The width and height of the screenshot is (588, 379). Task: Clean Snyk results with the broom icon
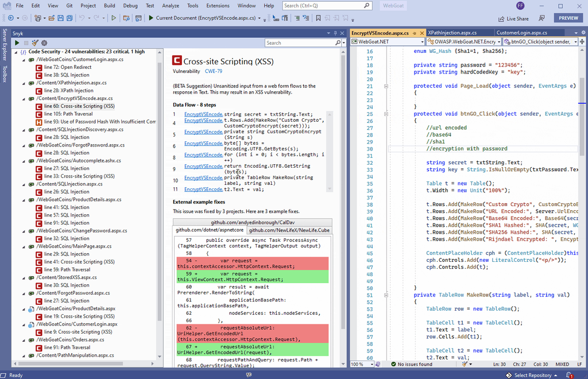click(x=35, y=43)
